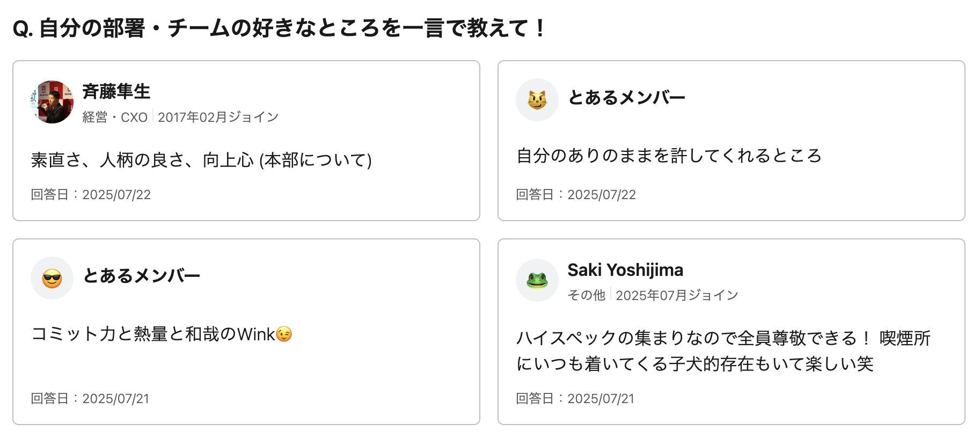The width and height of the screenshot is (980, 438).
Task: Select answer 自分のありのままを許してくれるところ
Action: (x=669, y=156)
